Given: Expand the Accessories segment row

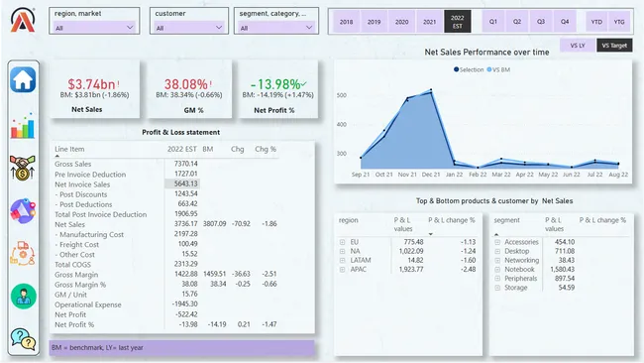Looking at the screenshot, I should (497, 242).
